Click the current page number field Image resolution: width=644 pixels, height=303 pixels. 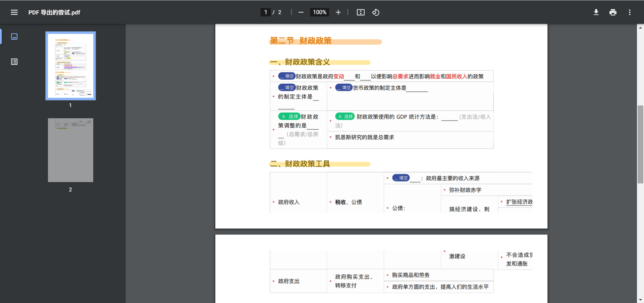(265, 12)
